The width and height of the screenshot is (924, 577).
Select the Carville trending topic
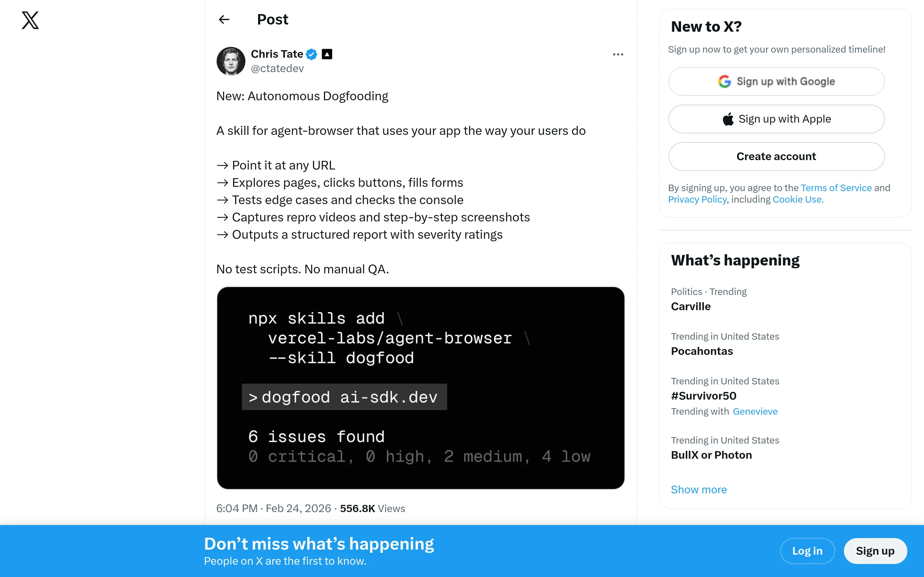pyautogui.click(x=691, y=307)
